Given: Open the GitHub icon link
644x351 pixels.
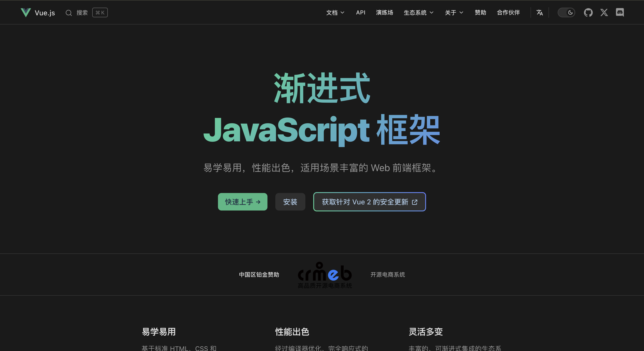Looking at the screenshot, I should point(588,12).
